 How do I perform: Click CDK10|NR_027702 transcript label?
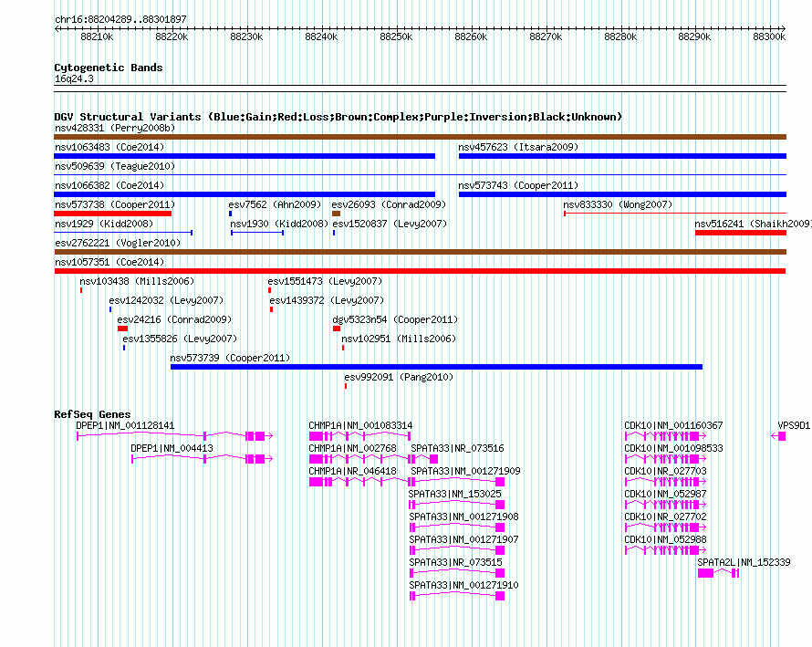tap(665, 517)
